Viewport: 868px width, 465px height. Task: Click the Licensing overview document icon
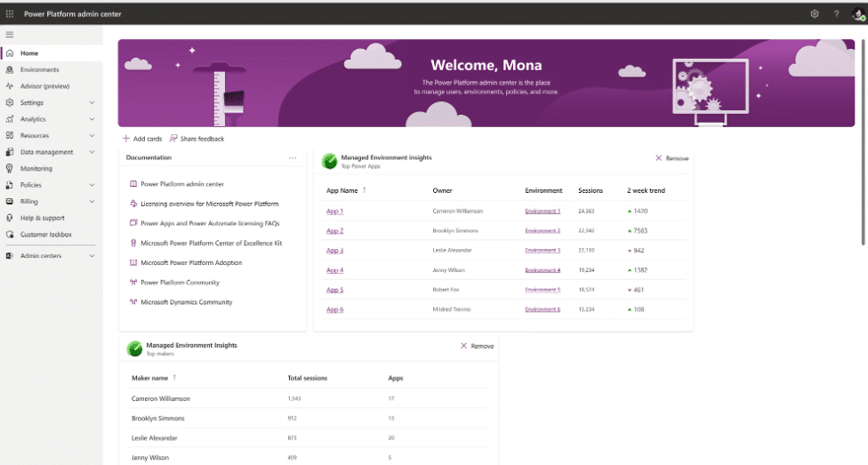click(133, 204)
